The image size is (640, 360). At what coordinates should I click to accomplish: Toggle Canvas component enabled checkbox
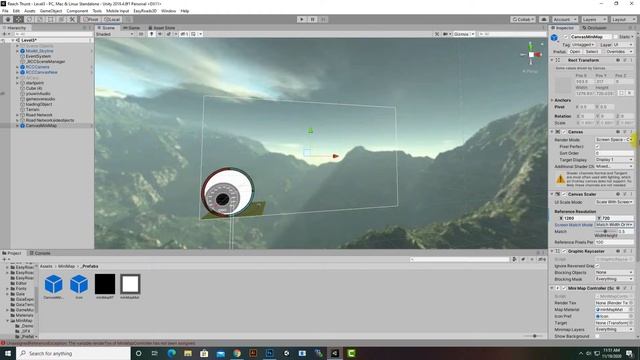[564, 132]
